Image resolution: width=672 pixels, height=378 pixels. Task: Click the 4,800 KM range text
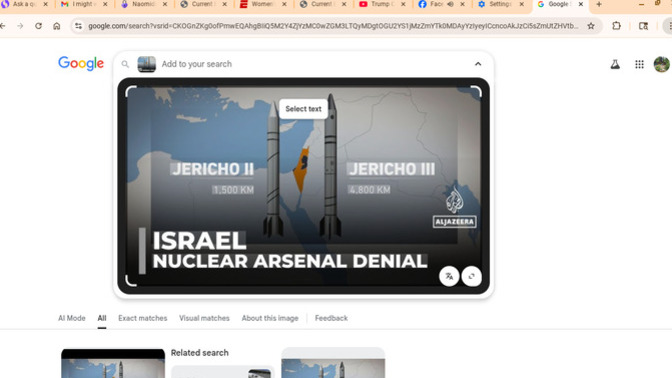point(369,190)
